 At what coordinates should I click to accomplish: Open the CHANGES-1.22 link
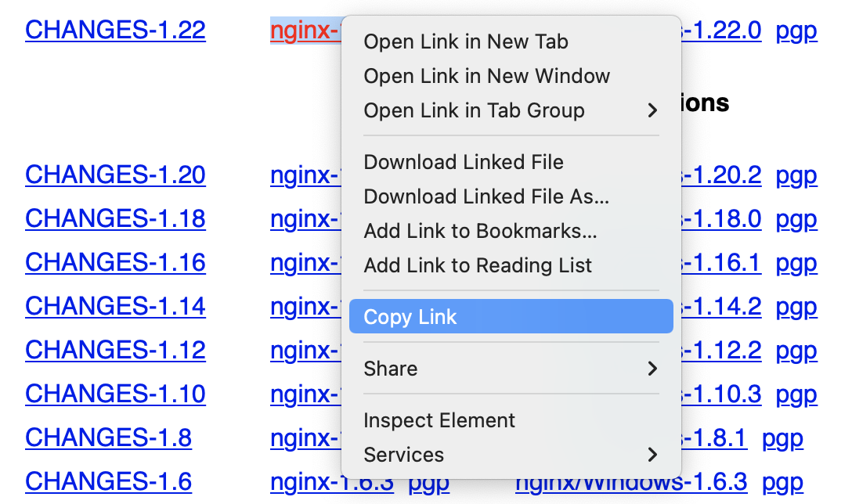pyautogui.click(x=115, y=31)
